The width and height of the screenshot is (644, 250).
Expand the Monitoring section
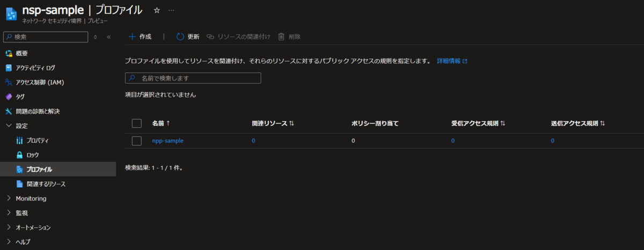(9, 198)
